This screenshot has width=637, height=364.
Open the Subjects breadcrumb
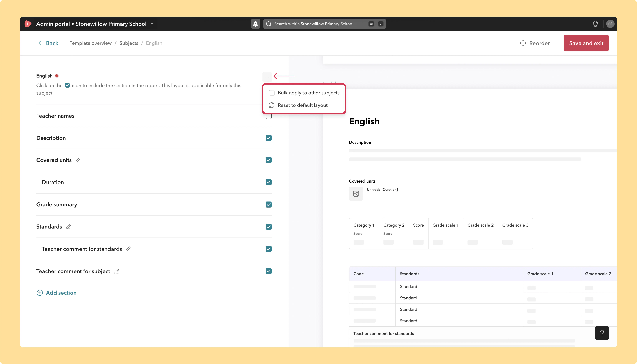pyautogui.click(x=129, y=43)
